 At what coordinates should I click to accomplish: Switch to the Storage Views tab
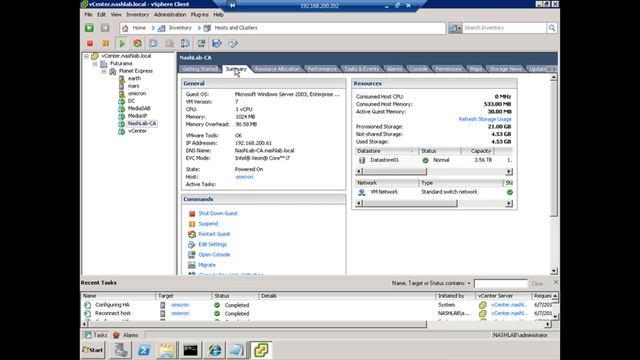click(x=505, y=69)
